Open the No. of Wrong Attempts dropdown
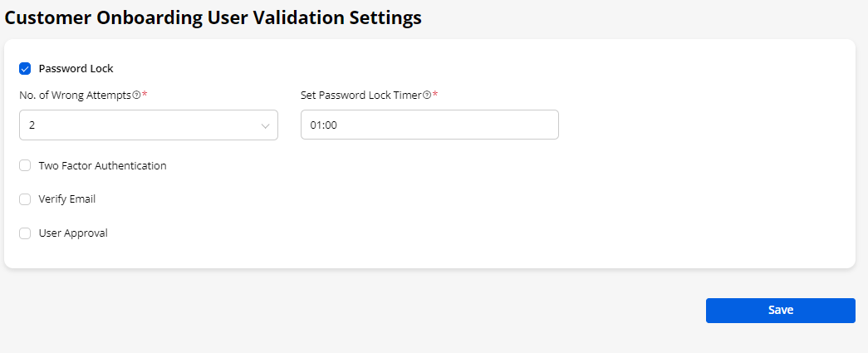 148,125
